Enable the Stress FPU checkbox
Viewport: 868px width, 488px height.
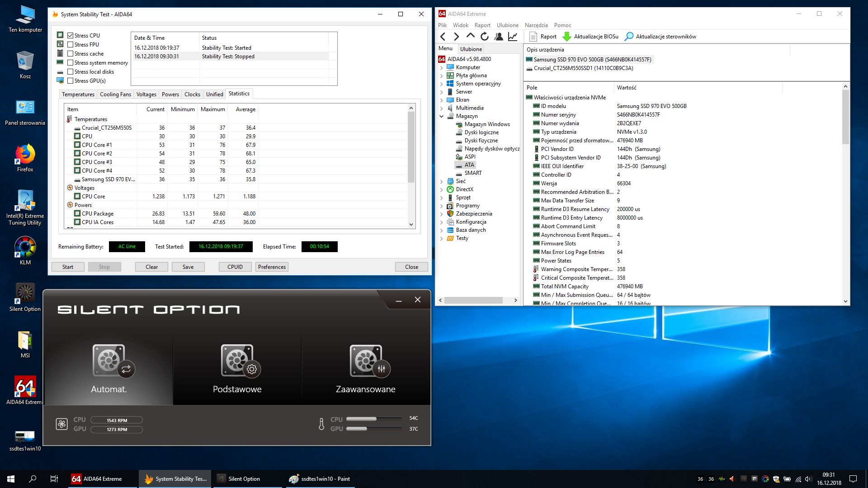pos(70,44)
